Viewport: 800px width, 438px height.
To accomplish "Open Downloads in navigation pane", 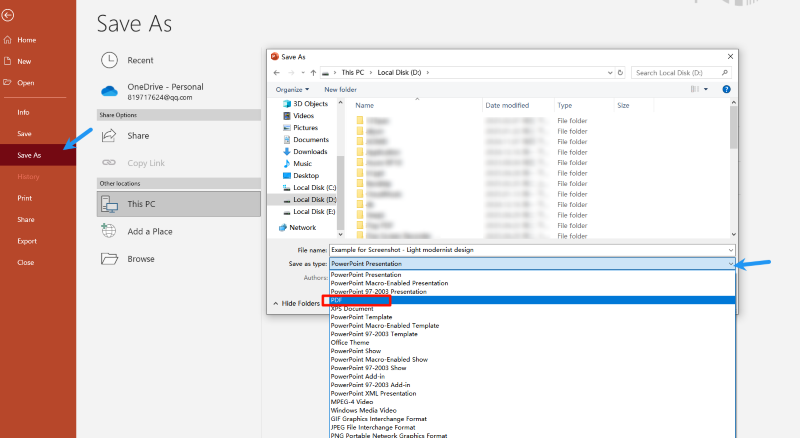I will [x=305, y=152].
